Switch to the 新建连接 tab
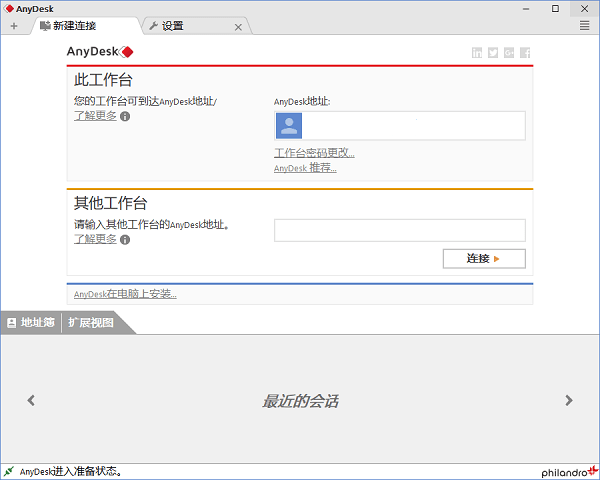Viewport: 600px width, 480px height. (86, 26)
